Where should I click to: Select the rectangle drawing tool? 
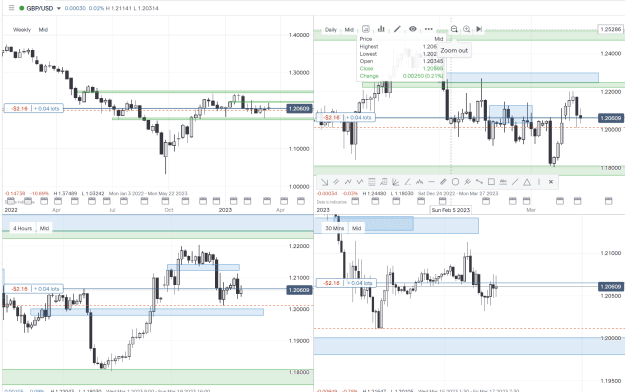pos(491,182)
